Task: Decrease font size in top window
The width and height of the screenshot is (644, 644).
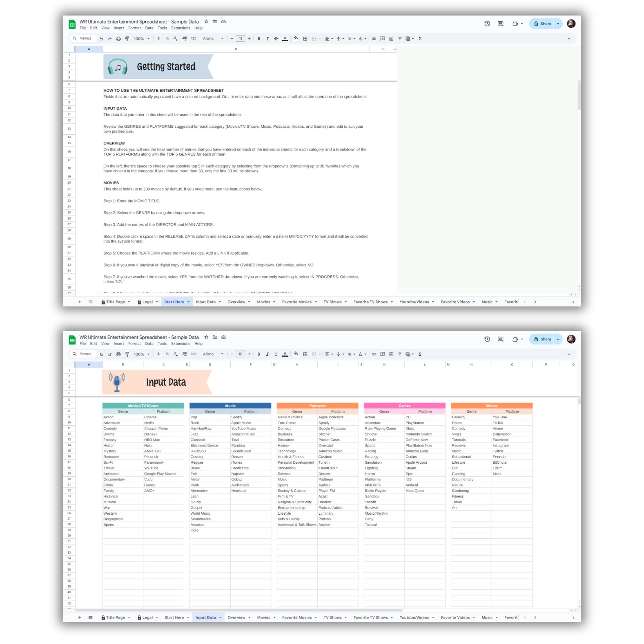Action: [232, 39]
